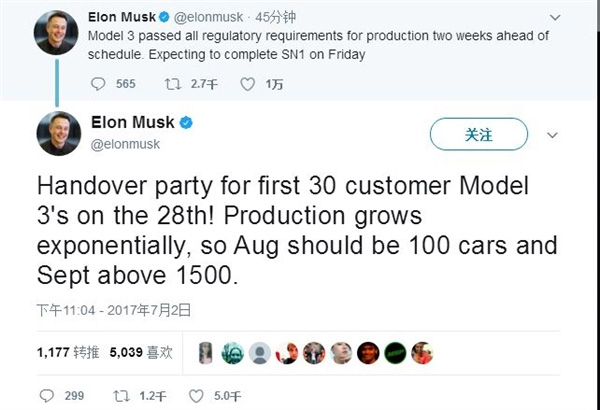Click the retweet icon showing 1.2千

[x=121, y=395]
